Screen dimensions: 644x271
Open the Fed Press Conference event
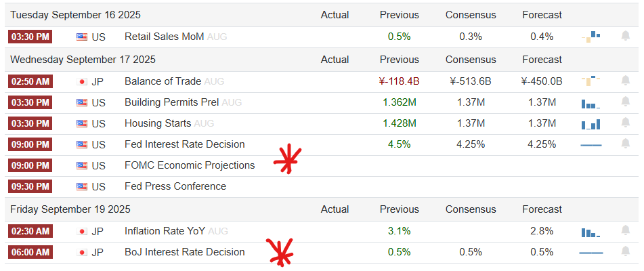(175, 186)
